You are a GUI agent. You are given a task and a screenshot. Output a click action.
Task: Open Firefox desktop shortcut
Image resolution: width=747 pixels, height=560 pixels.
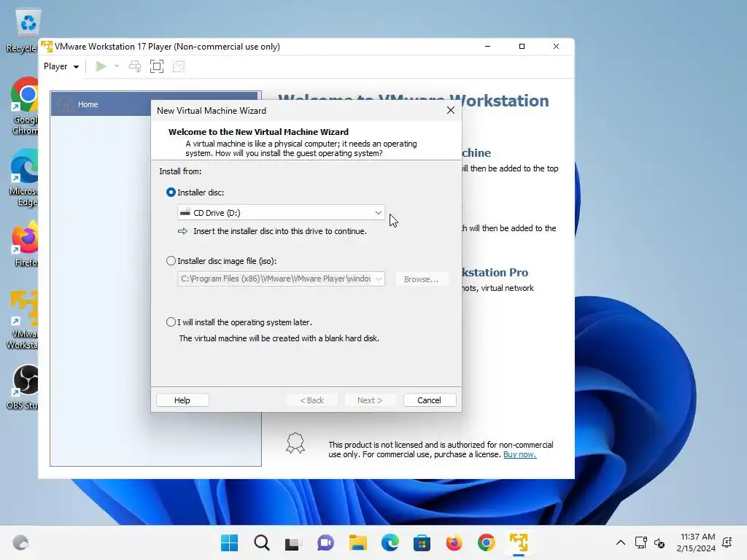click(x=26, y=243)
